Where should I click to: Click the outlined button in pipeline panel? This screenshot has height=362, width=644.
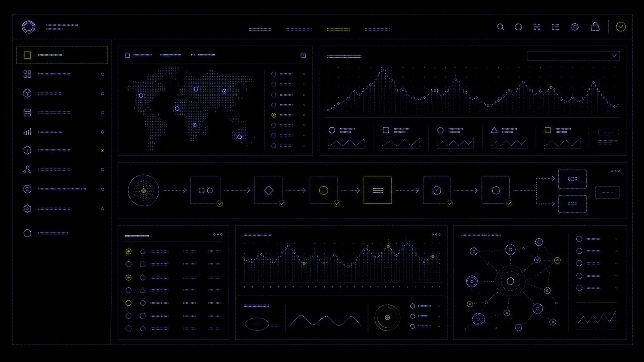pyautogui.click(x=607, y=192)
